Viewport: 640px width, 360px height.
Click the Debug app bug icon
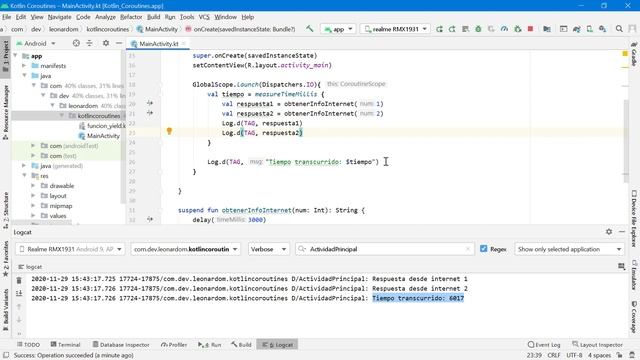tap(478, 29)
